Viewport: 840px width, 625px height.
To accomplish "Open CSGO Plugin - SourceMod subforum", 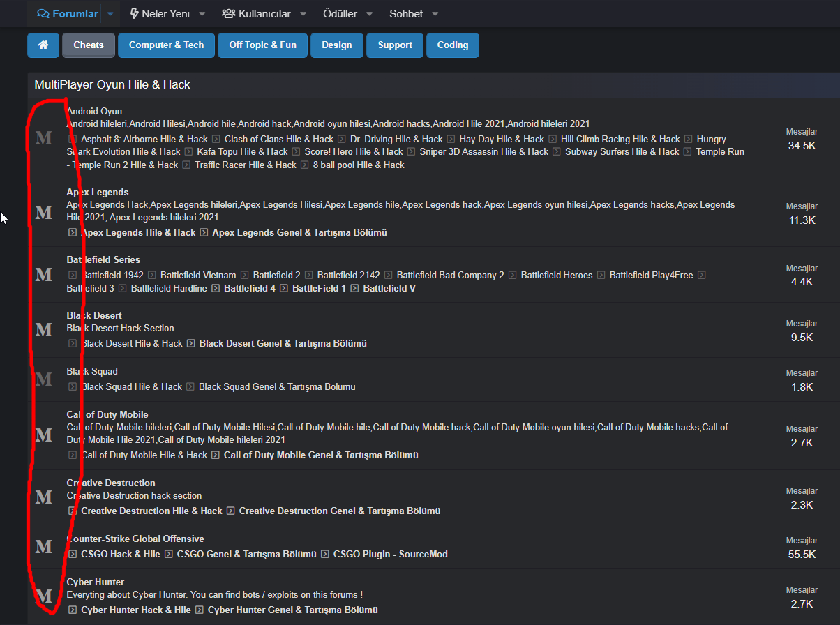I will pos(391,554).
